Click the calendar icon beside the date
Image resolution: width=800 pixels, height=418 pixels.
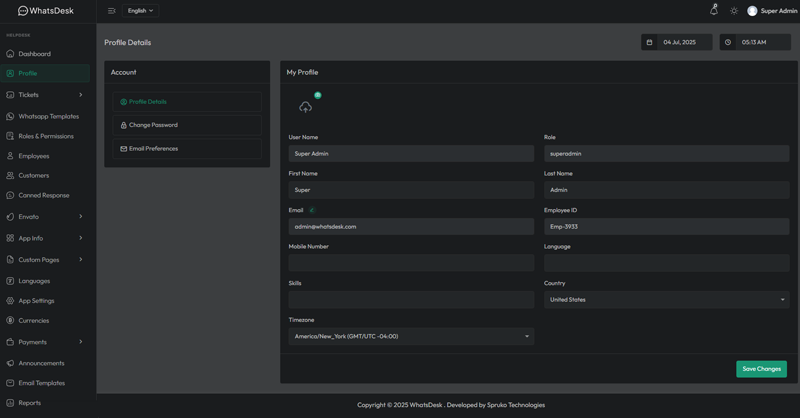pos(649,42)
